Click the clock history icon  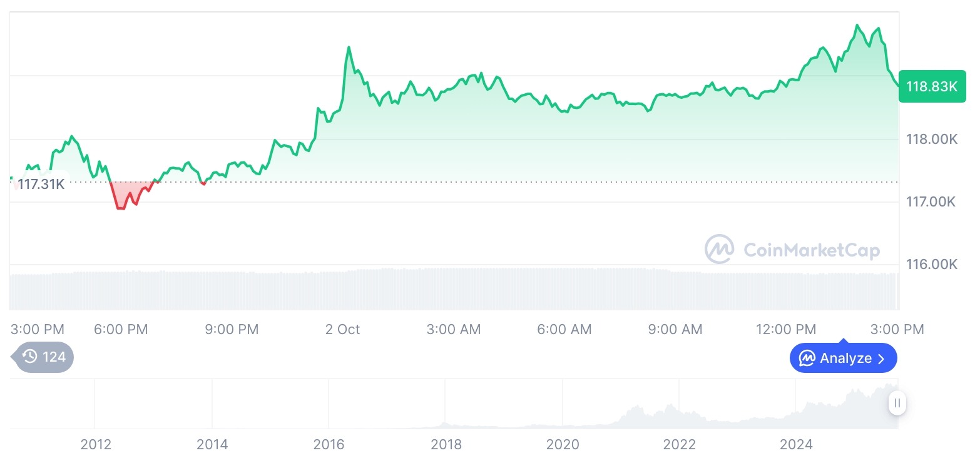[29, 357]
